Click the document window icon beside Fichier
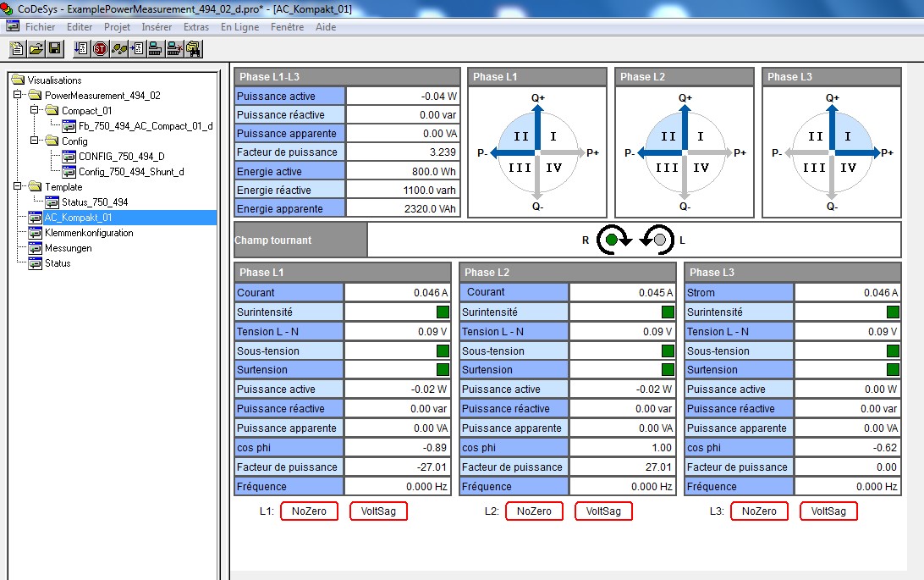The width and height of the screenshot is (924, 580). [x=13, y=26]
